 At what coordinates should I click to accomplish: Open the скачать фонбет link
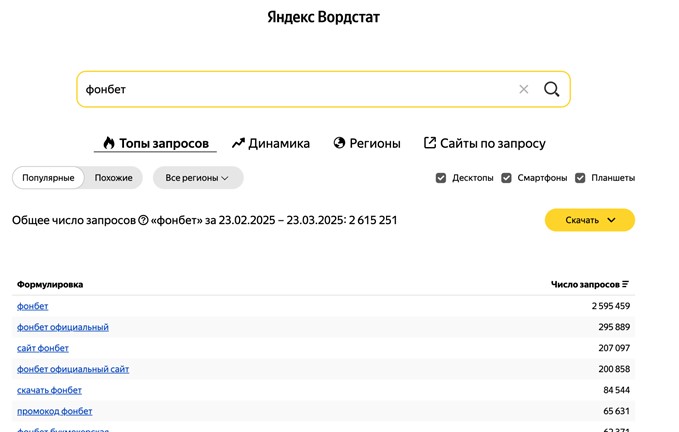[49, 390]
